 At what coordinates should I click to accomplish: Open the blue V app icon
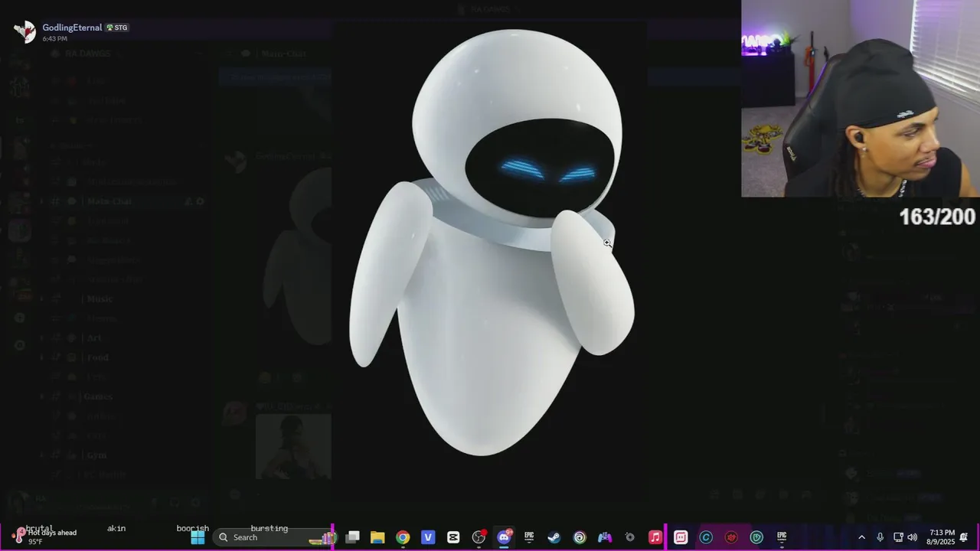[428, 537]
